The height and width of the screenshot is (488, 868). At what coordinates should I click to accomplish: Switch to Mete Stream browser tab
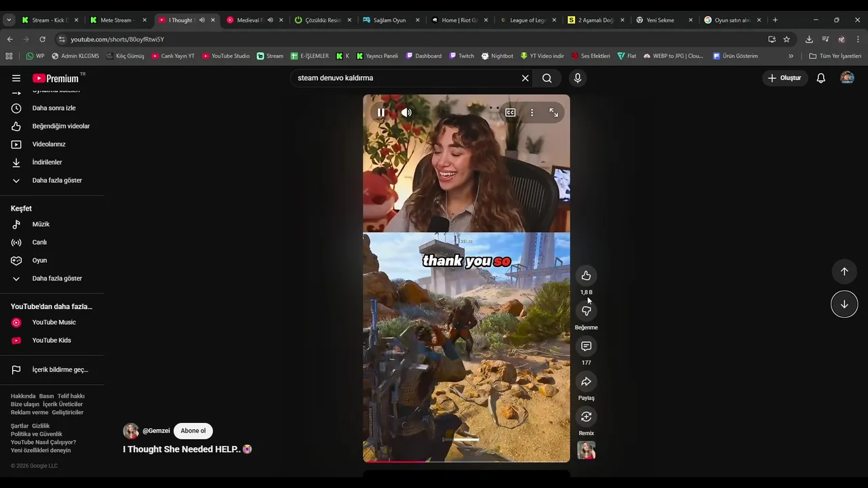point(119,20)
